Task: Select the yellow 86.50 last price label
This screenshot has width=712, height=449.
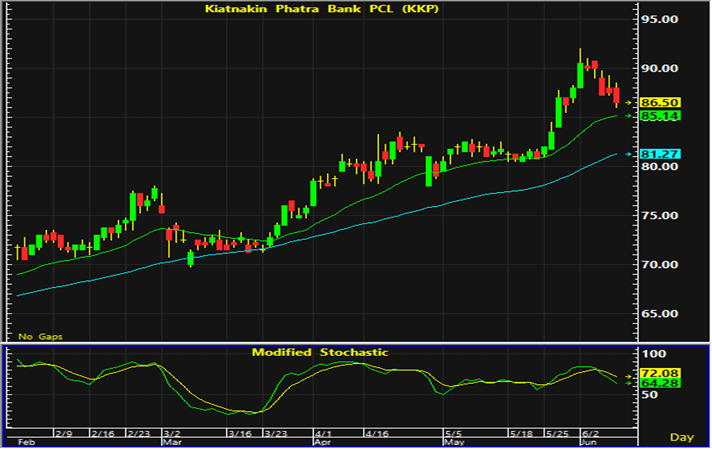Action: [660, 103]
